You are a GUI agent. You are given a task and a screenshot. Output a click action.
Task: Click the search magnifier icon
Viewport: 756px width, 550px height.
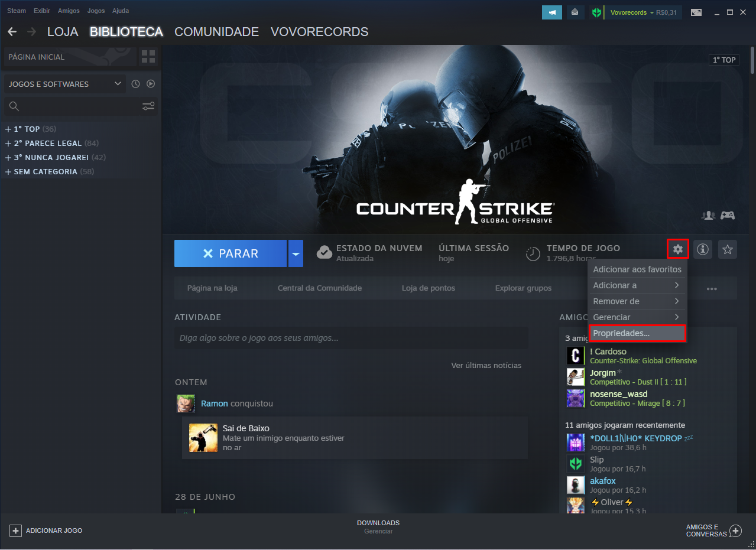pyautogui.click(x=14, y=106)
